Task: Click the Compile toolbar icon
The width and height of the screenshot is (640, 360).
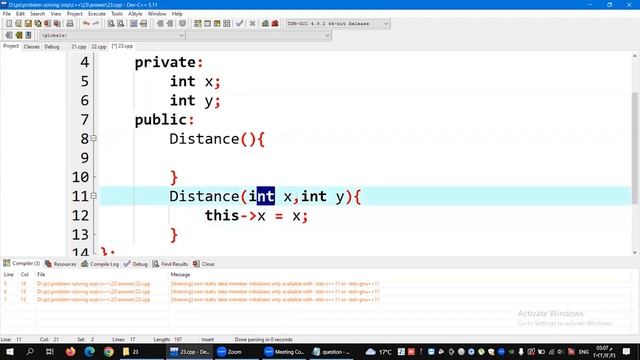Action: coord(198,24)
